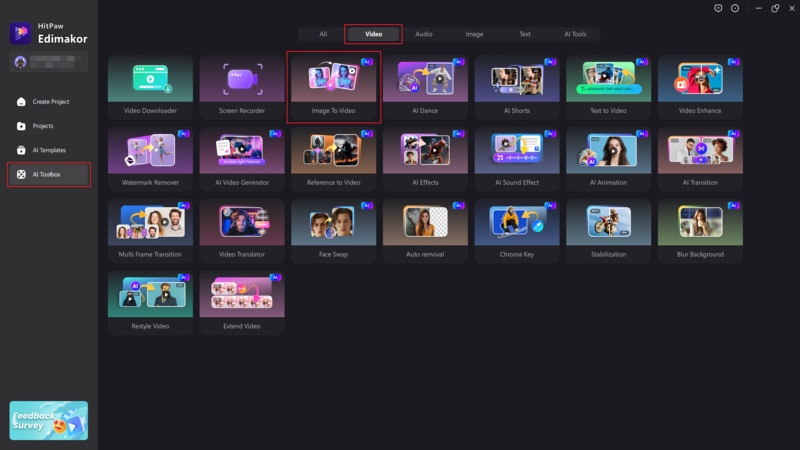Launch the Video Translator tool

tap(242, 231)
